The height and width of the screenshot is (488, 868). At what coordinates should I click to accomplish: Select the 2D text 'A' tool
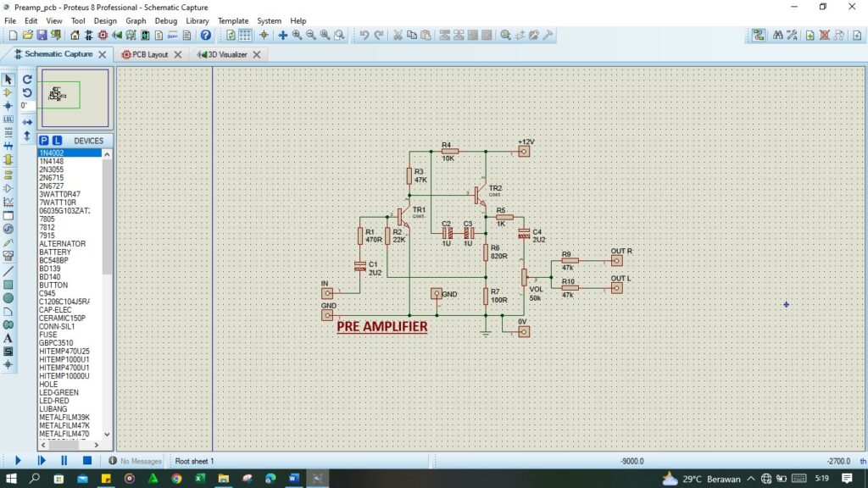pos(8,338)
